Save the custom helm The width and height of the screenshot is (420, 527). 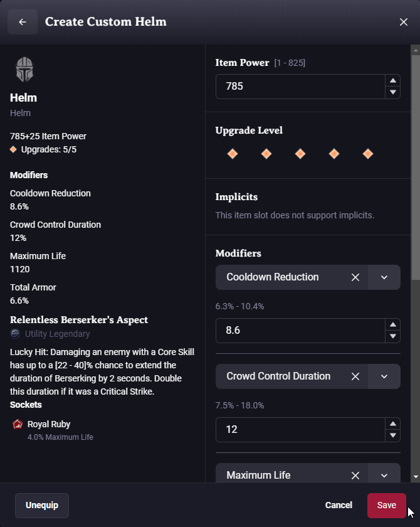coord(386,505)
